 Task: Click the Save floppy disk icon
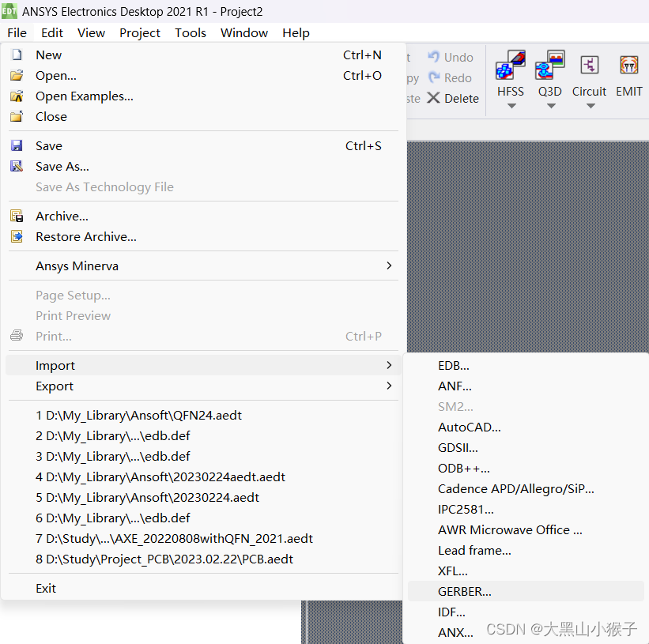tap(17, 145)
